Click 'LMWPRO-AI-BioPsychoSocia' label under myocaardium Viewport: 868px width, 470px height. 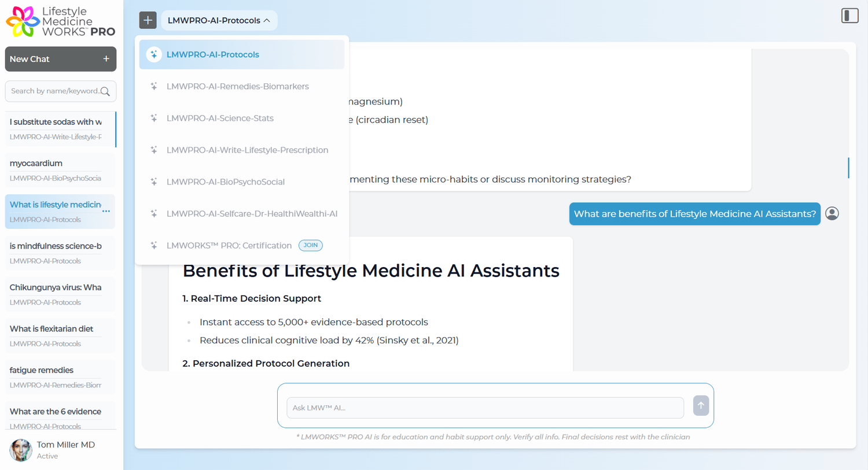coord(56,178)
